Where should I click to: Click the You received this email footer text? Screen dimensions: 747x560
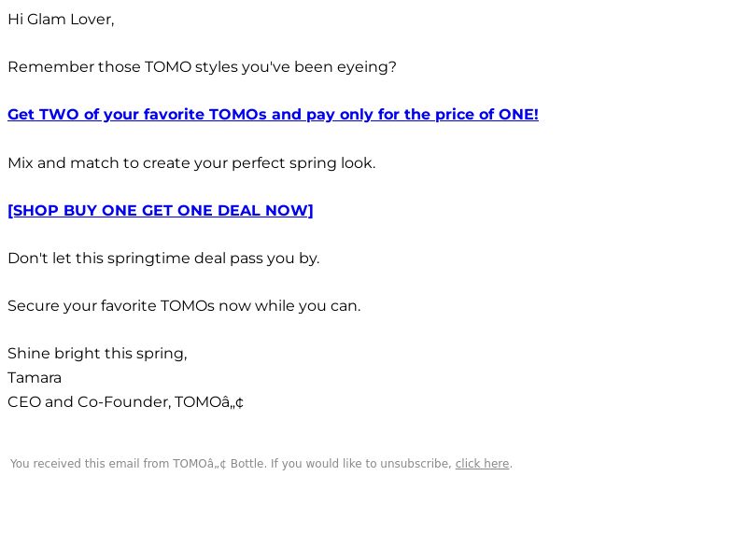pos(261,464)
